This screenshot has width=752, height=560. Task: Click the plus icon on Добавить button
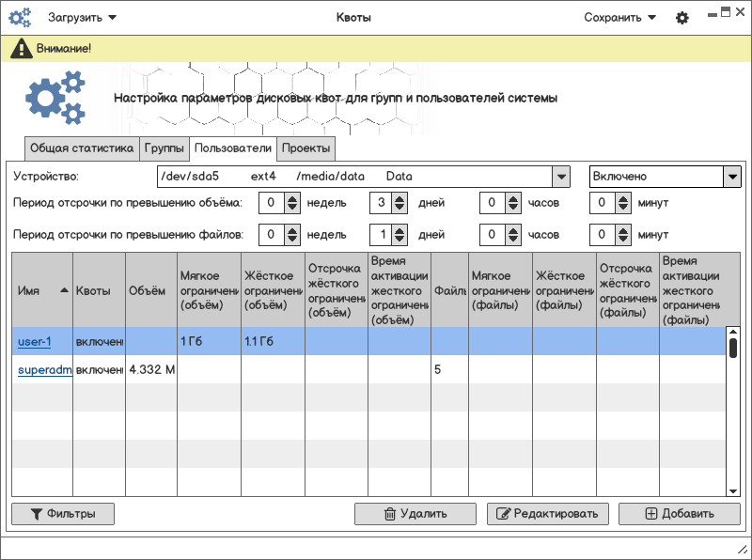pyautogui.click(x=651, y=514)
